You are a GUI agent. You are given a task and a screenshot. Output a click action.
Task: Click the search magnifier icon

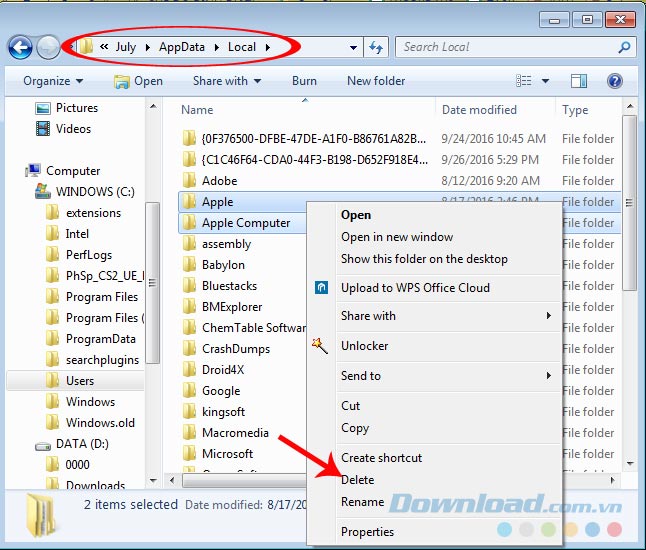tap(625, 47)
